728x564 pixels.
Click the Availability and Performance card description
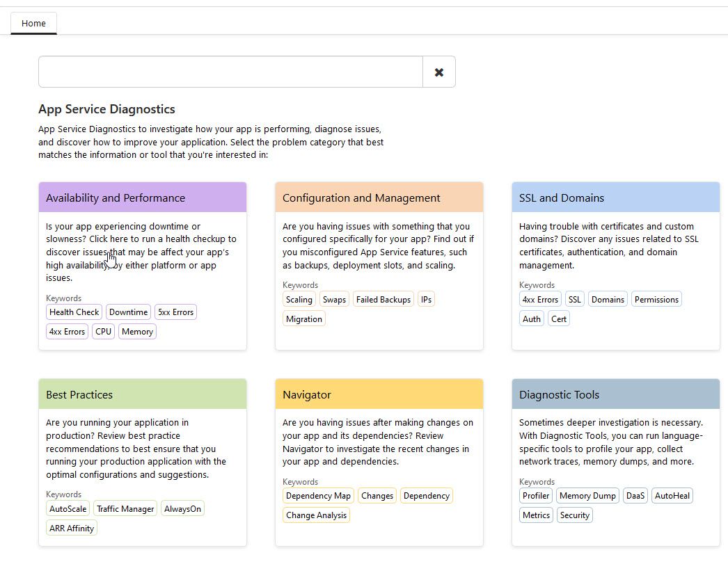[141, 252]
